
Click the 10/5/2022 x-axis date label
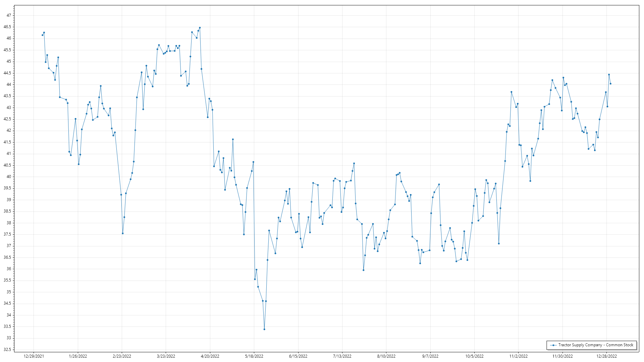474,356
